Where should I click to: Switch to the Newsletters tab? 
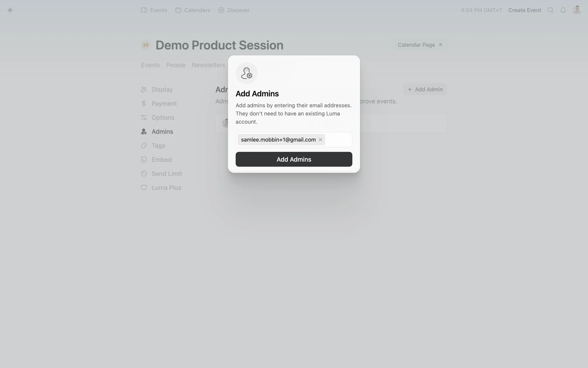208,65
